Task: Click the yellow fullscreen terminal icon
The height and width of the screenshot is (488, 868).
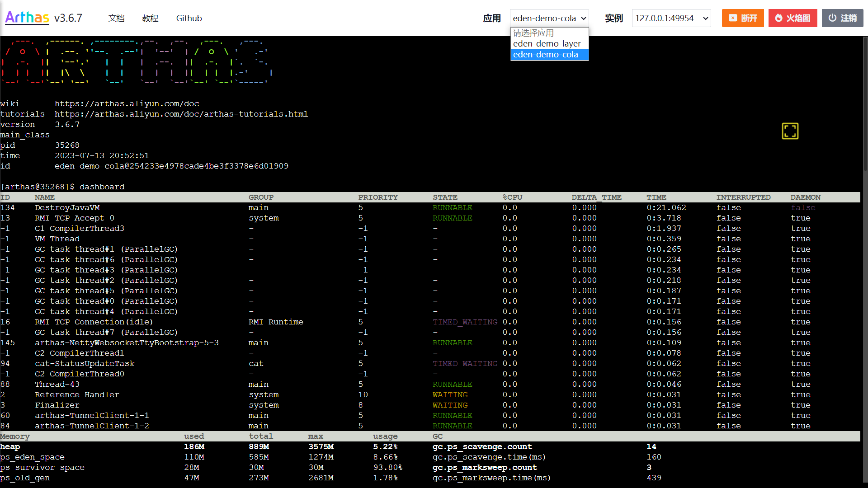Action: coord(790,131)
